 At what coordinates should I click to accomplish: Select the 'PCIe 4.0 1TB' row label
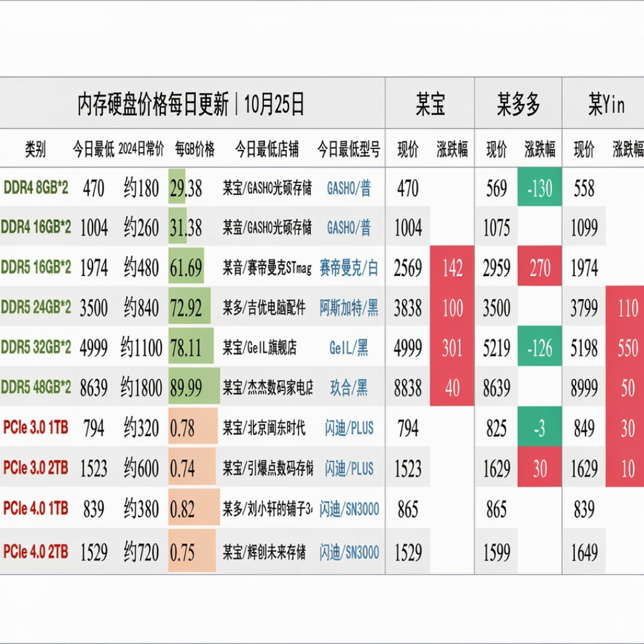(36, 509)
